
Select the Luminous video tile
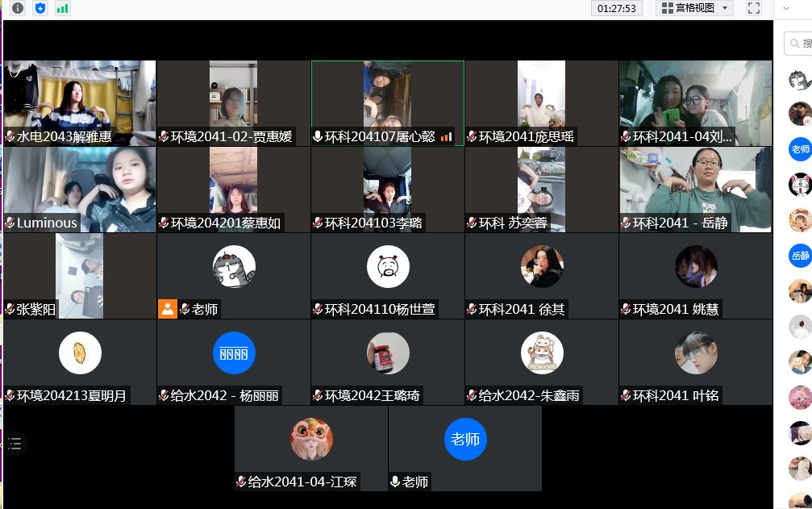(x=80, y=189)
